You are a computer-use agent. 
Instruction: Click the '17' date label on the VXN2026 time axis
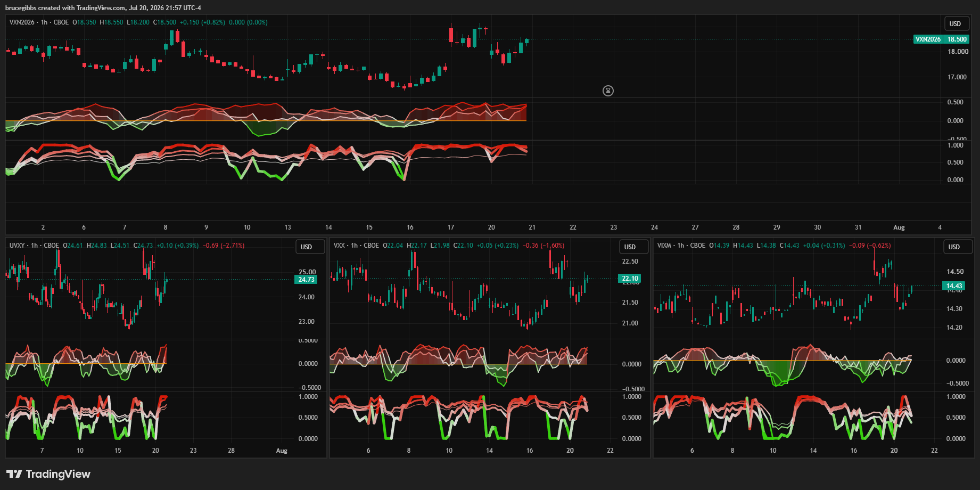(x=451, y=227)
